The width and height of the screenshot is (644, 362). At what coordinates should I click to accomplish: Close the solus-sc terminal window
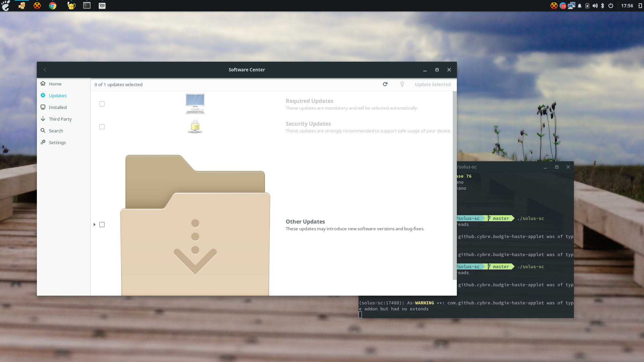[x=568, y=167]
